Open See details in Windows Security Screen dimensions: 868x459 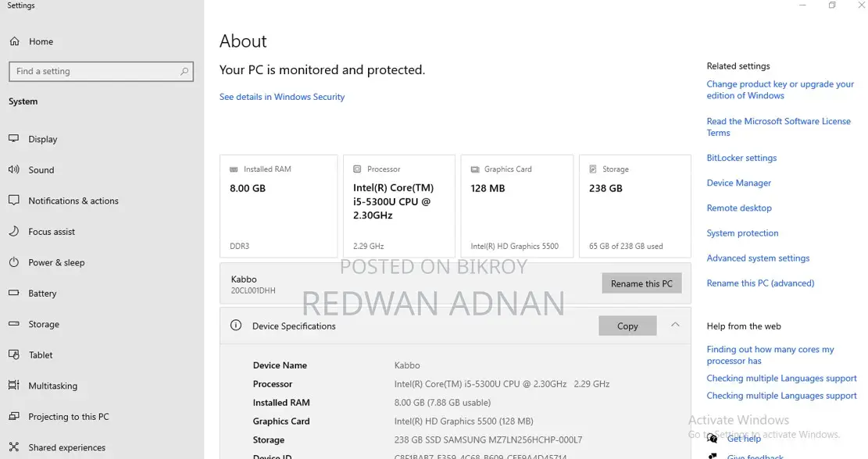click(282, 97)
